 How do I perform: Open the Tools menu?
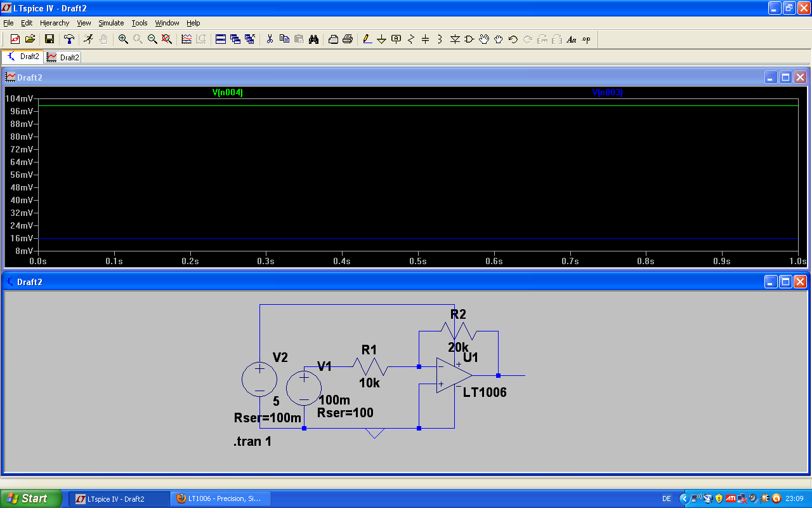pyautogui.click(x=140, y=23)
